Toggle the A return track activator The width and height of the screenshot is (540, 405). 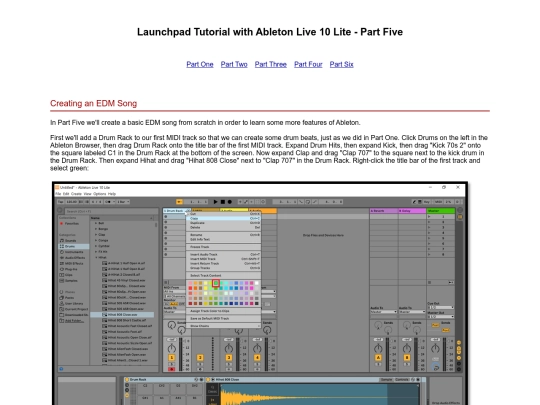coord(378,358)
